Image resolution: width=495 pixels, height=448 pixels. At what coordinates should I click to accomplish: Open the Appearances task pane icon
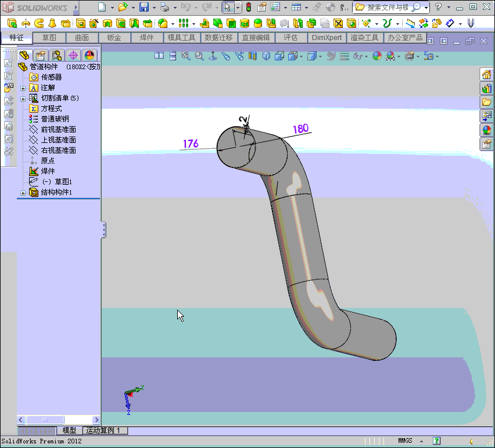[486, 130]
